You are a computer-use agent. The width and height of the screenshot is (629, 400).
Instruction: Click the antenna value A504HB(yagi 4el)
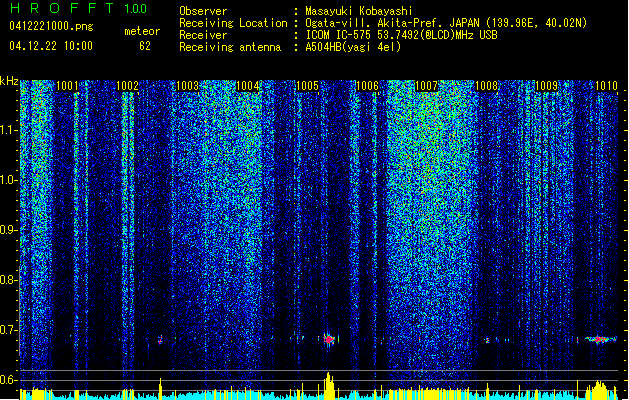(353, 47)
